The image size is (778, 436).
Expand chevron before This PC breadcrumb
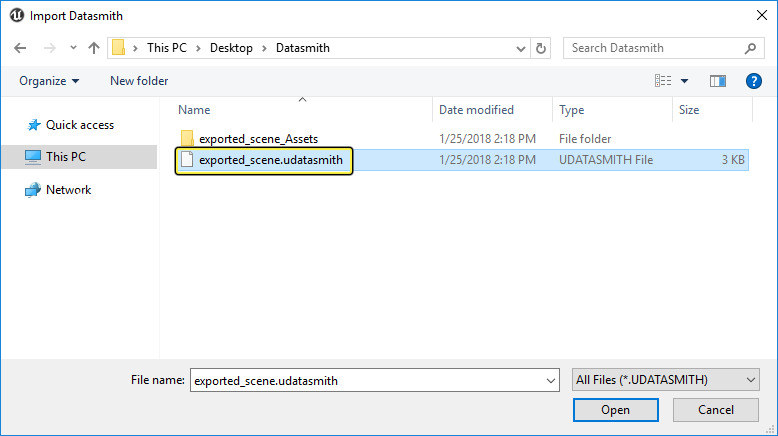tap(135, 48)
